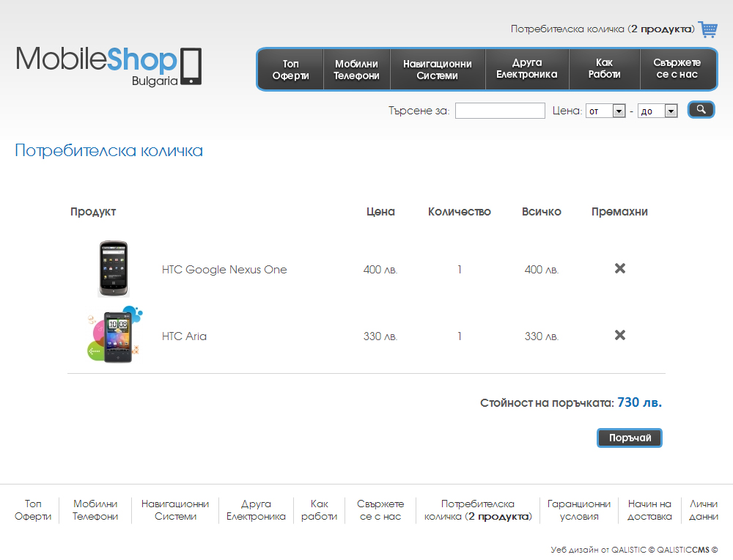The width and height of the screenshot is (733, 560).
Task: Open 'Свържете се с нас' in main menu
Action: pyautogui.click(x=677, y=69)
